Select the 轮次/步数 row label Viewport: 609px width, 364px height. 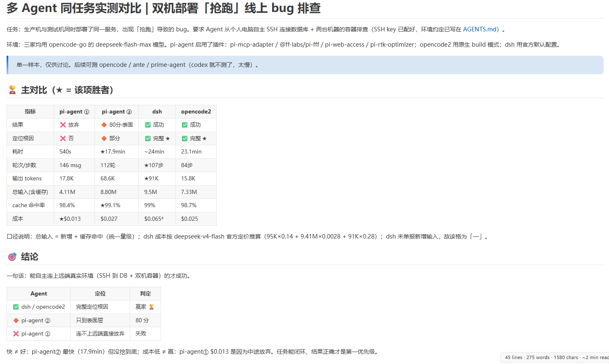pyautogui.click(x=24, y=165)
